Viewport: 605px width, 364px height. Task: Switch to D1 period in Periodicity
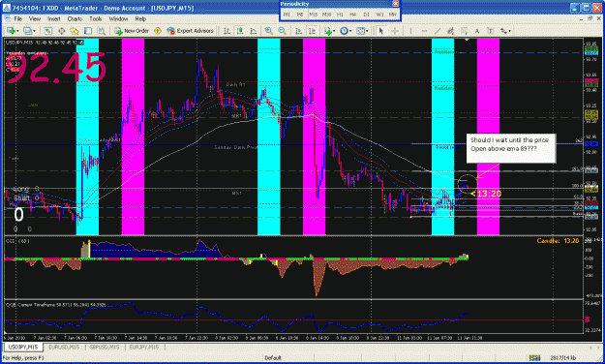tap(366, 15)
